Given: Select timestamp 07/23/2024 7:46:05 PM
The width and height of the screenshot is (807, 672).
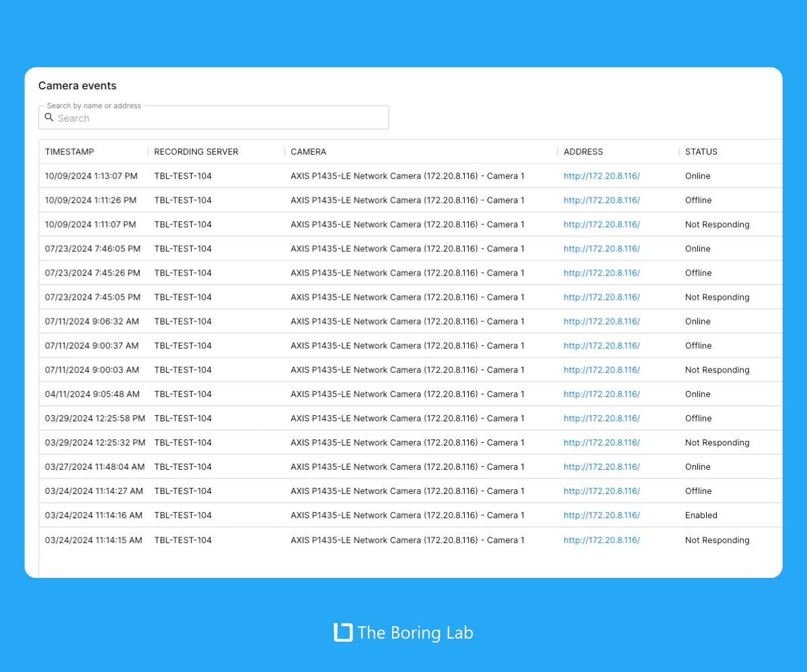Looking at the screenshot, I should click(x=93, y=249).
